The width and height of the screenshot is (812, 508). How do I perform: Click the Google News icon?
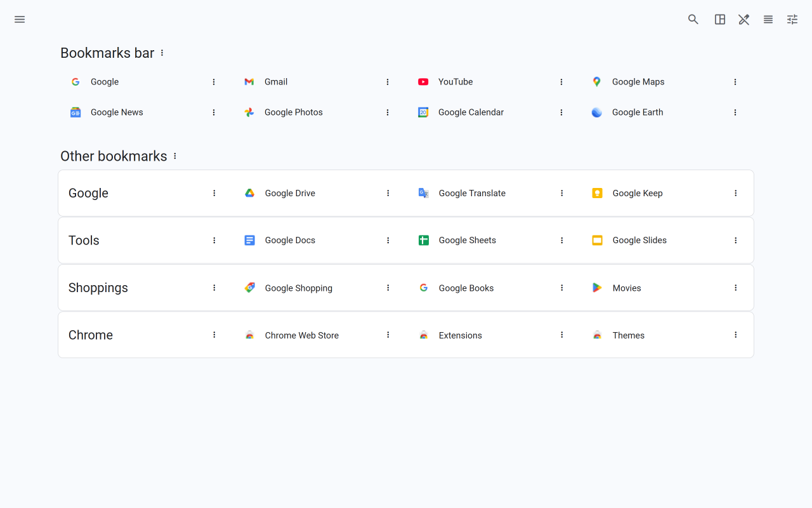click(75, 112)
